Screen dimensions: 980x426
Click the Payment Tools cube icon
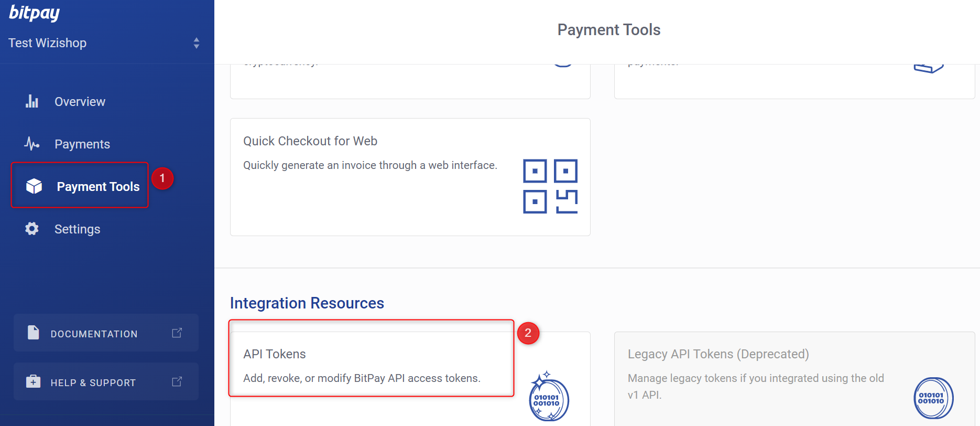point(34,186)
